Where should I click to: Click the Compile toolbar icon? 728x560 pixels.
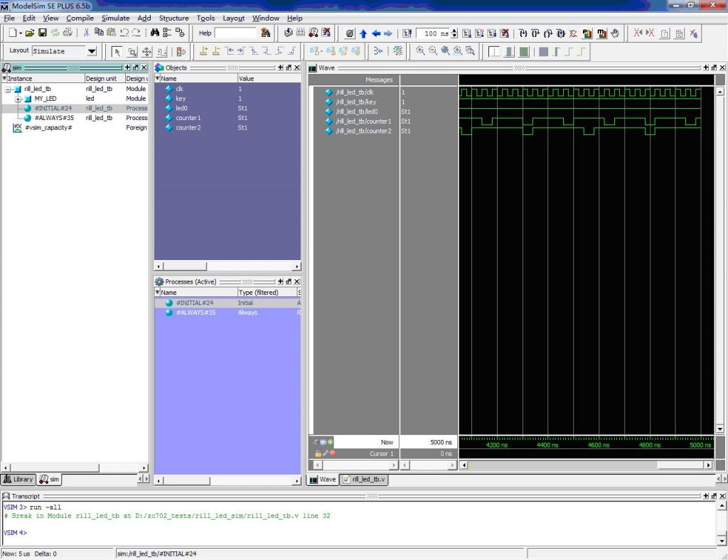[x=289, y=33]
